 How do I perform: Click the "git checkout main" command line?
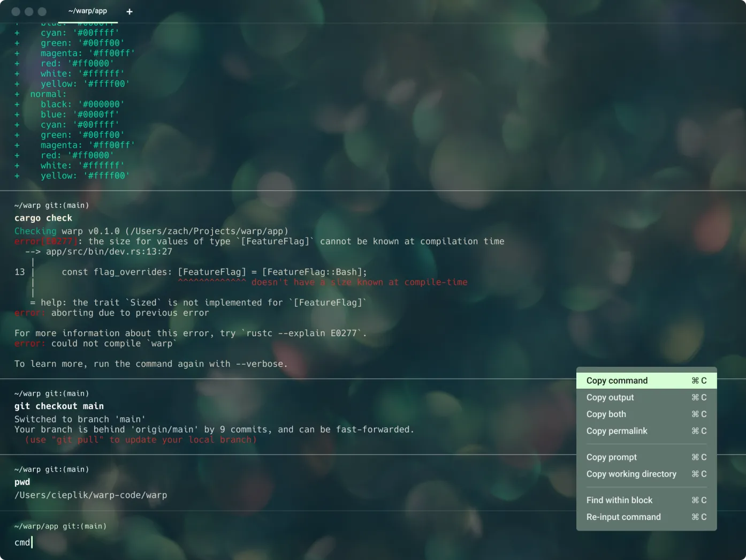[x=59, y=406]
